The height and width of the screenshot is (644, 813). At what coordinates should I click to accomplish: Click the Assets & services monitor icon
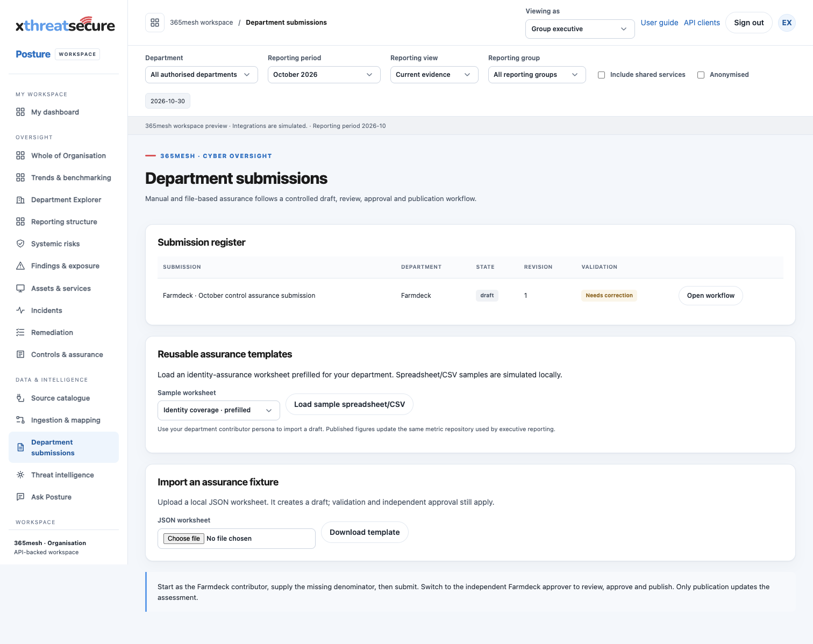pyautogui.click(x=20, y=288)
